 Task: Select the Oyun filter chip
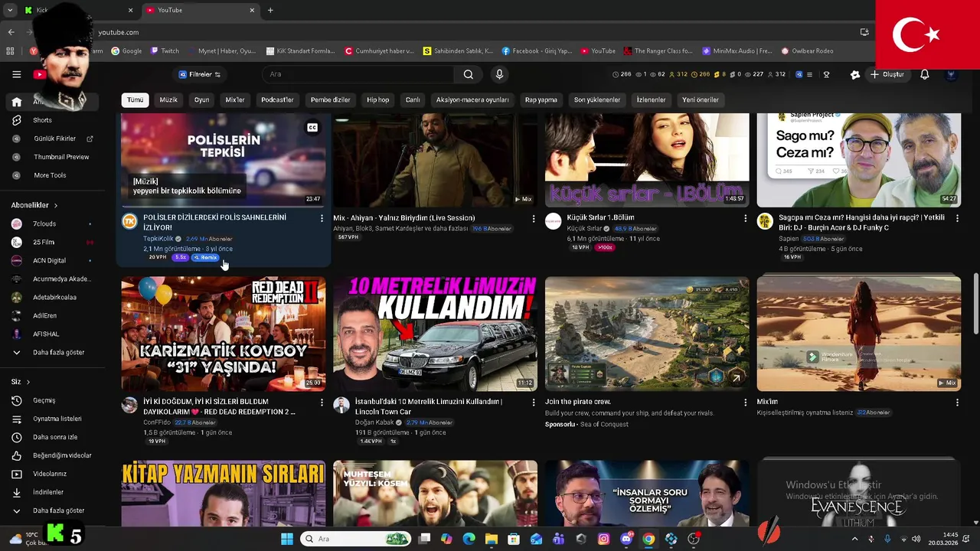pos(201,99)
